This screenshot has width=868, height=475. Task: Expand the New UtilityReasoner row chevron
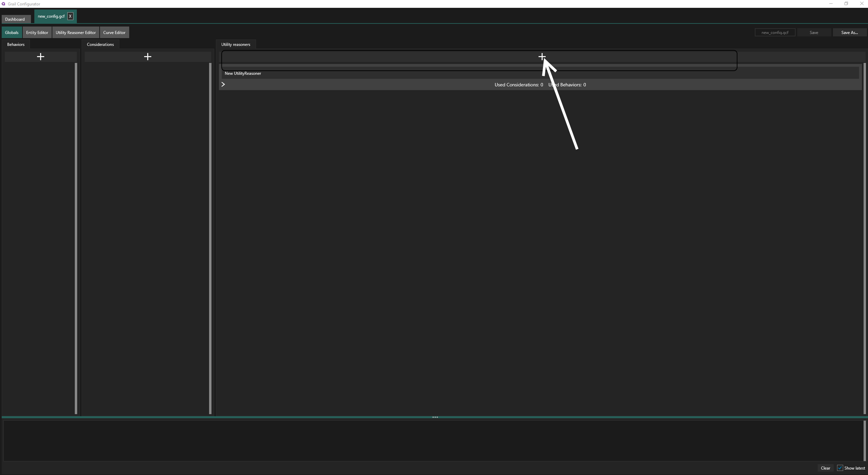click(x=223, y=84)
